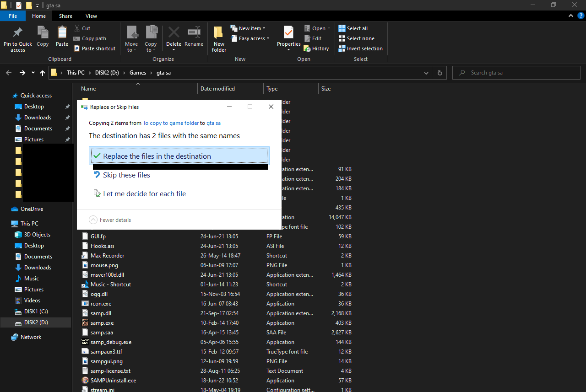Expand the address bar history dropdown
586x392 pixels.
[427, 73]
